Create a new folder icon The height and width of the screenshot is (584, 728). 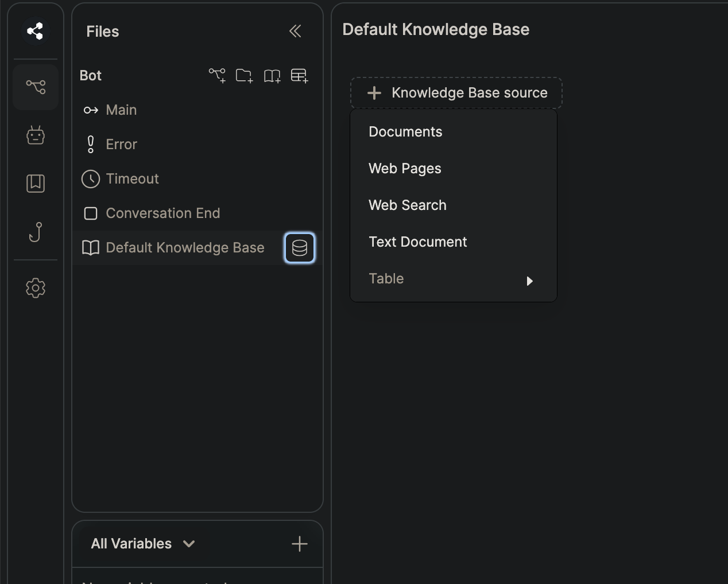point(244,76)
